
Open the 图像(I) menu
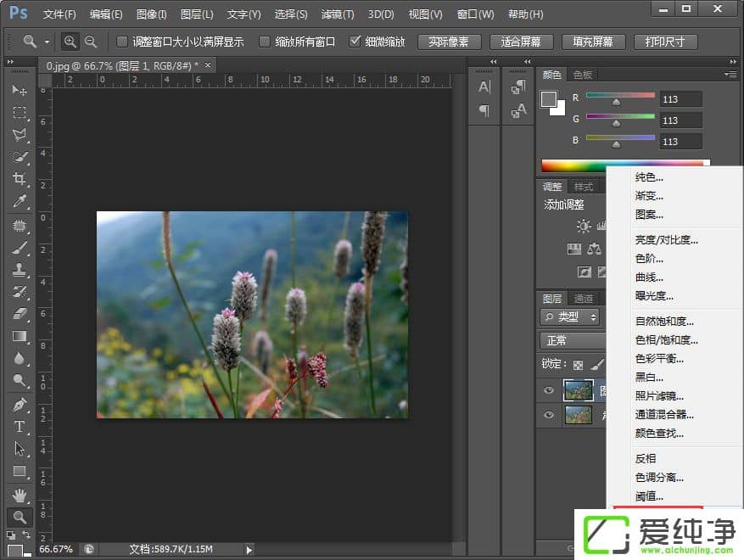151,14
